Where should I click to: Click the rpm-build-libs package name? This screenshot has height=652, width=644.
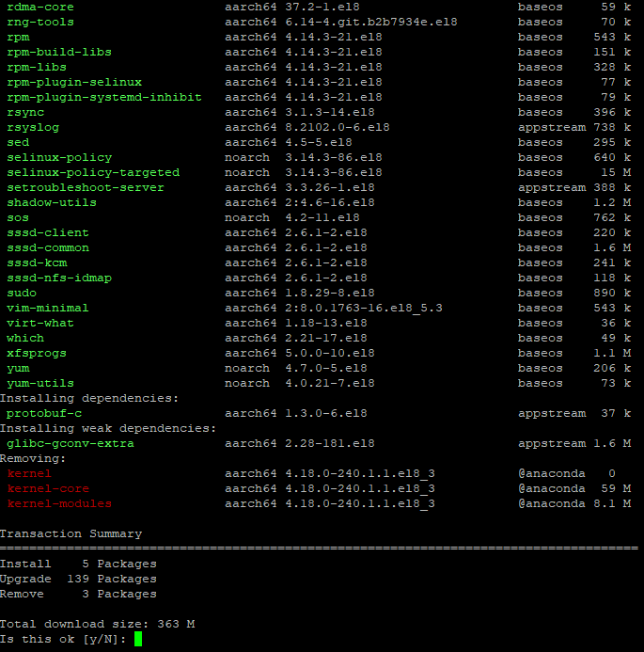coord(59,52)
